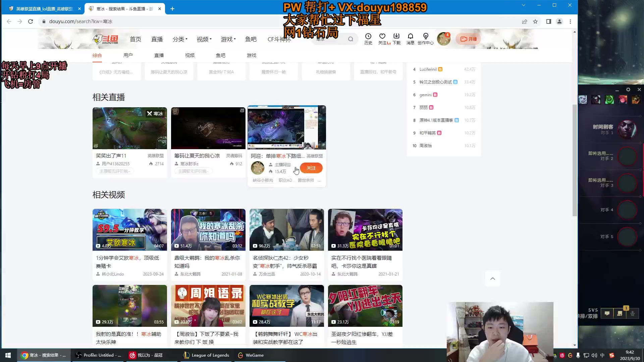Switch to the 用户 search results tab

(128, 55)
